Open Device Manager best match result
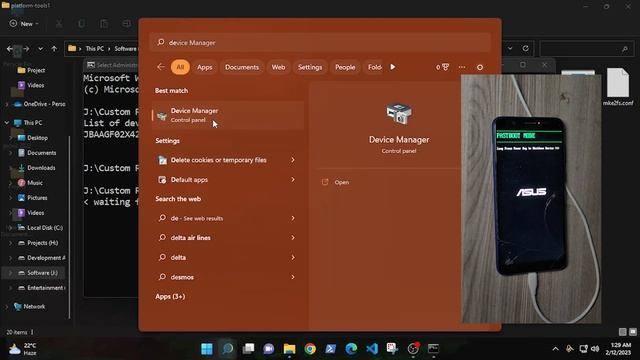The image size is (640, 360). pyautogui.click(x=228, y=115)
